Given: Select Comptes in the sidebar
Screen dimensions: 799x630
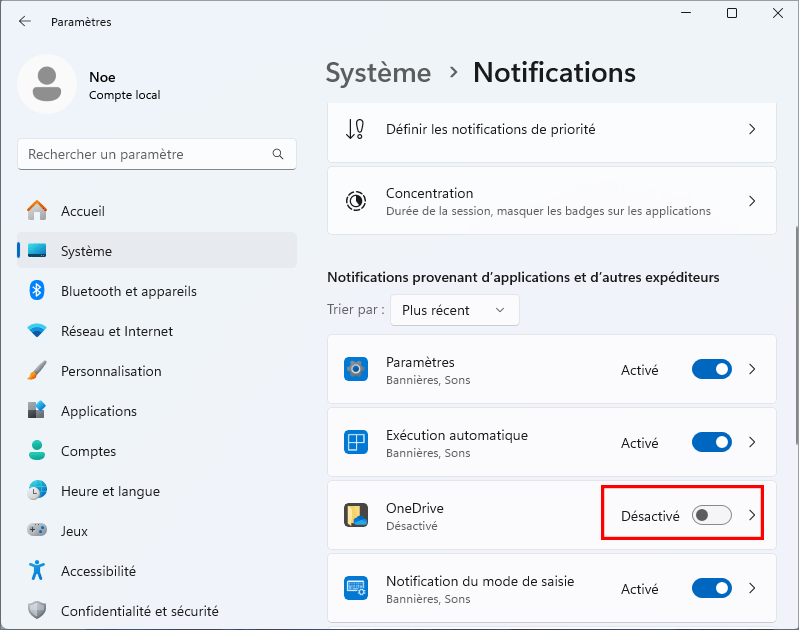Looking at the screenshot, I should pyautogui.click(x=157, y=451).
